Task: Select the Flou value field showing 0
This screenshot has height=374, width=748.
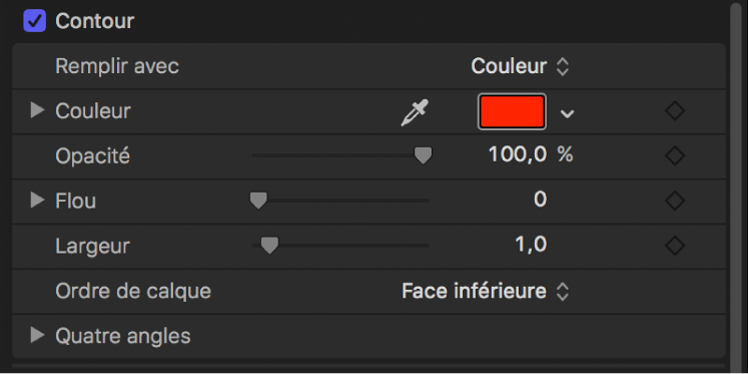Action: tap(540, 199)
